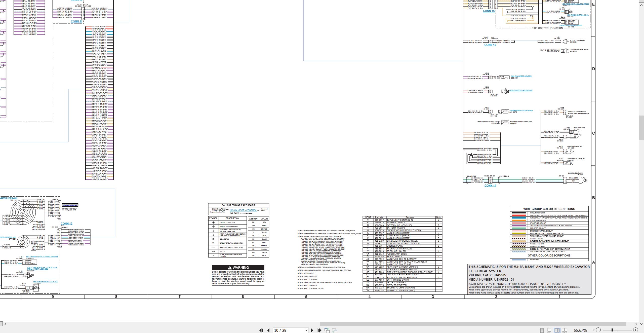
Task: Go to the previous page
Action: (268, 330)
